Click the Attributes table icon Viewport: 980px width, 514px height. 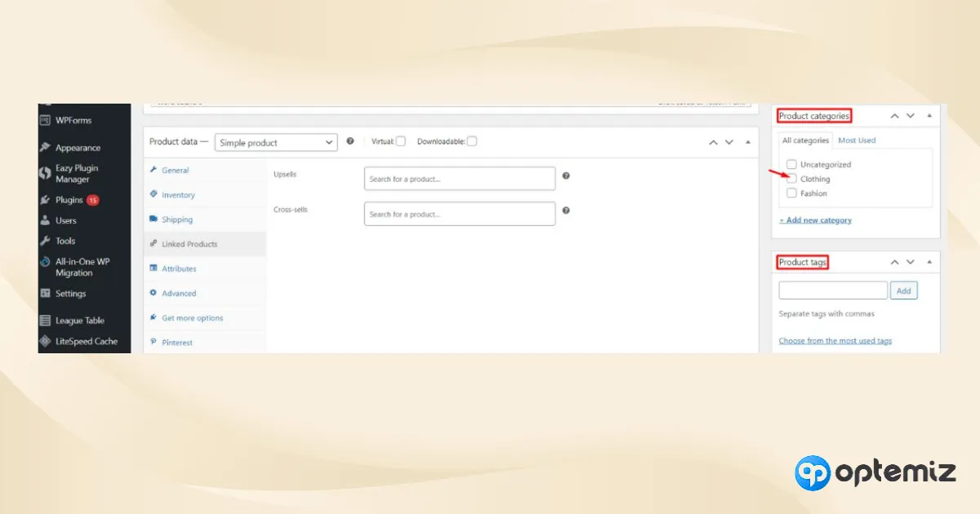(154, 268)
